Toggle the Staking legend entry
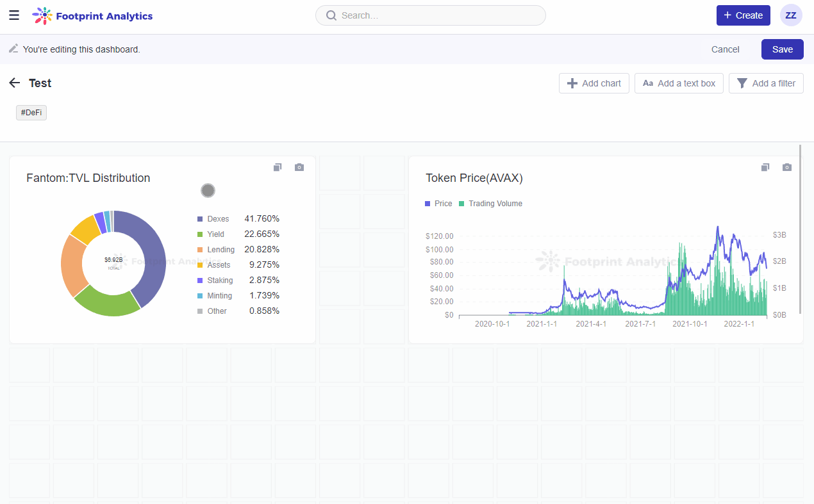 pos(215,280)
